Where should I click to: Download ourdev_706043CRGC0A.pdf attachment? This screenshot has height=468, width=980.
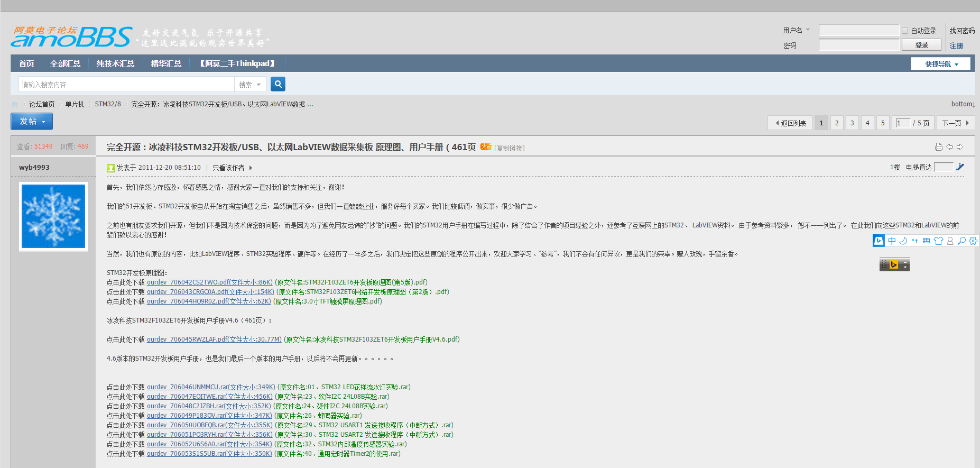tap(211, 292)
